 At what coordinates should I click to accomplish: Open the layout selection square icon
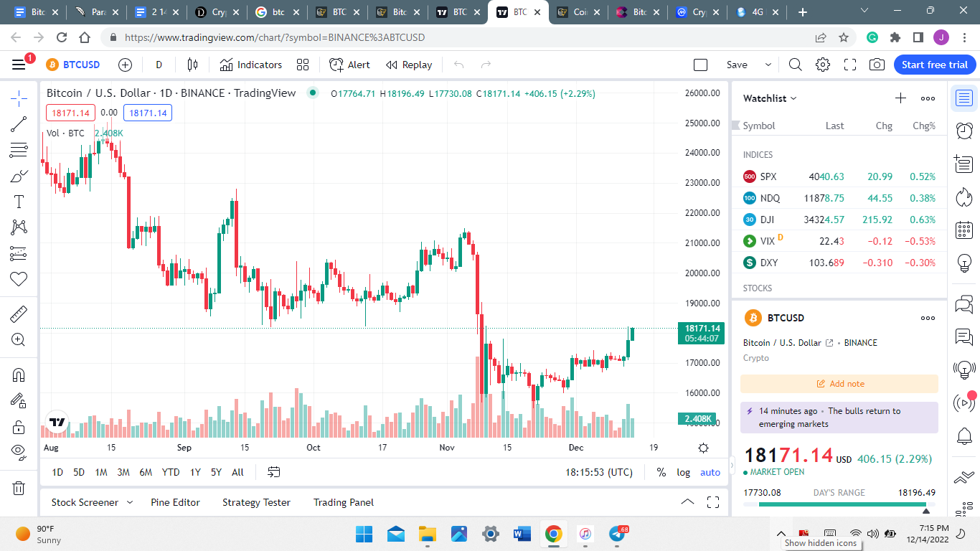(701, 65)
